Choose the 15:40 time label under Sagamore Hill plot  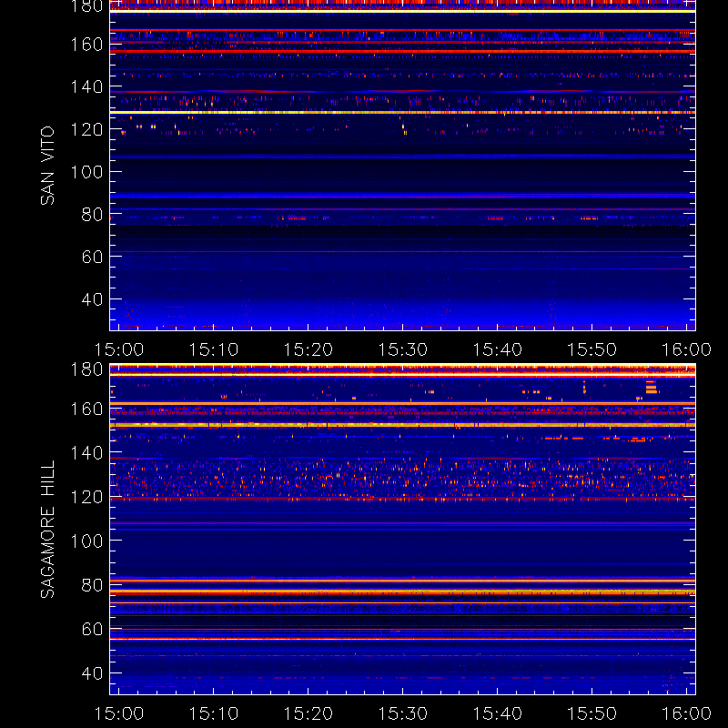pos(497,713)
